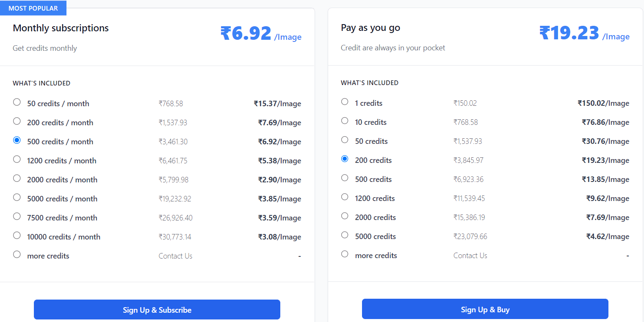
Task: Click the Sign Up & Buy button
Action: [485, 309]
